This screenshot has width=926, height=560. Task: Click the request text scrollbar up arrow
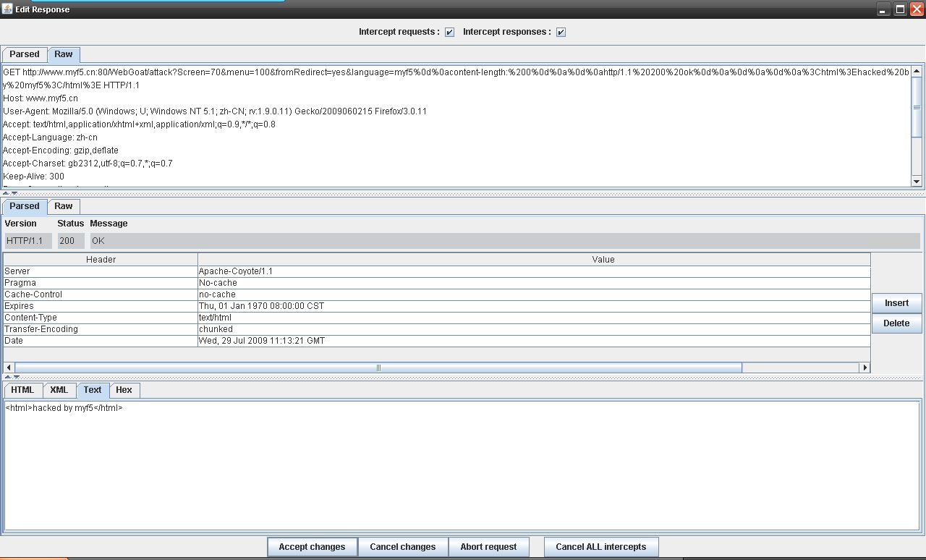917,72
